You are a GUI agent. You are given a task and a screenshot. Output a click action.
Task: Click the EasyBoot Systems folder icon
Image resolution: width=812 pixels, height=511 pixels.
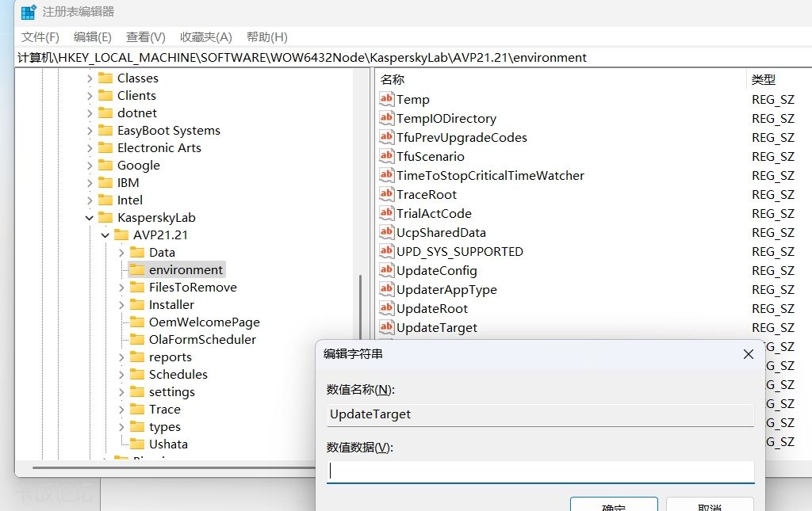(x=105, y=131)
